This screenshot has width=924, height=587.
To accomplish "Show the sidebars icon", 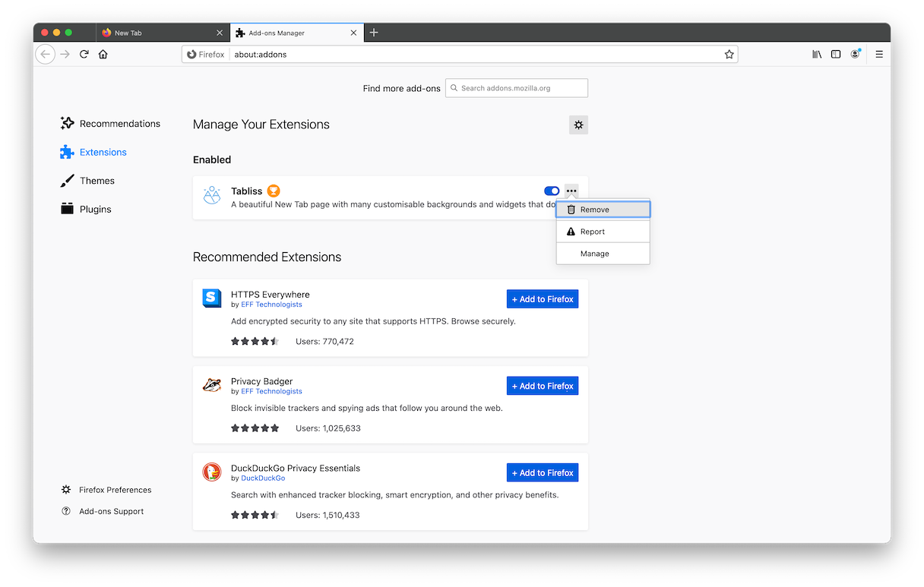I will (x=836, y=55).
